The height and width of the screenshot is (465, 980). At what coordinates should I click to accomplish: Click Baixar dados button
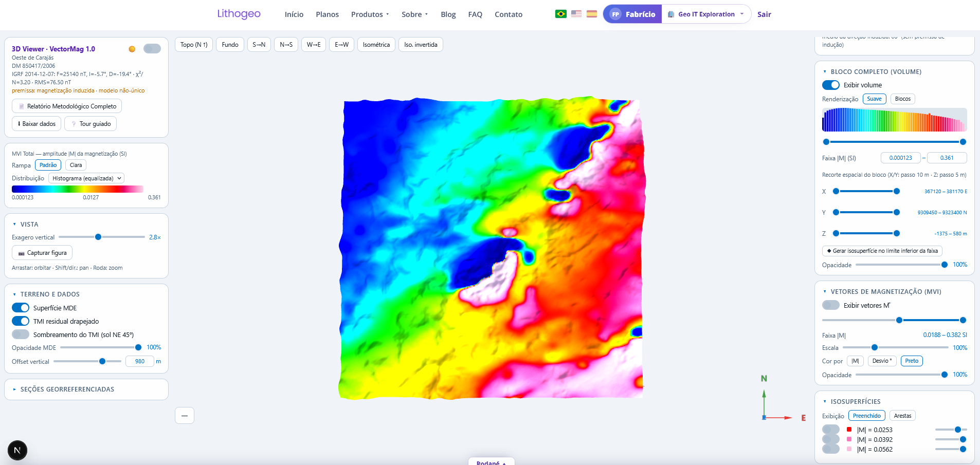37,124
